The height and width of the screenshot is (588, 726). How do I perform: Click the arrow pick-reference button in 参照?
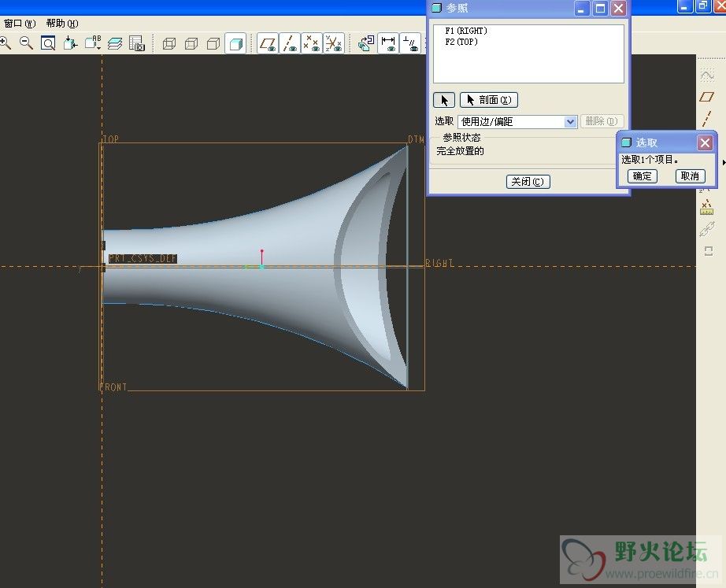pyautogui.click(x=444, y=100)
